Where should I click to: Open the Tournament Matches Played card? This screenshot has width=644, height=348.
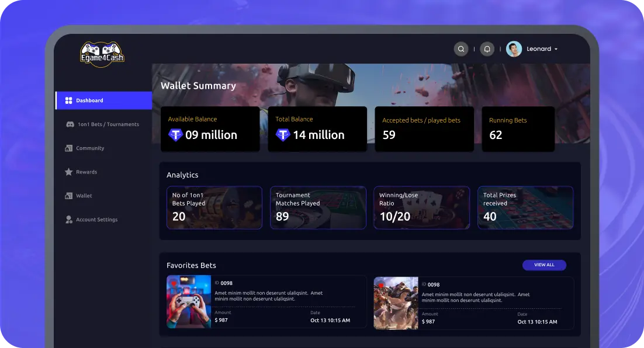point(318,208)
